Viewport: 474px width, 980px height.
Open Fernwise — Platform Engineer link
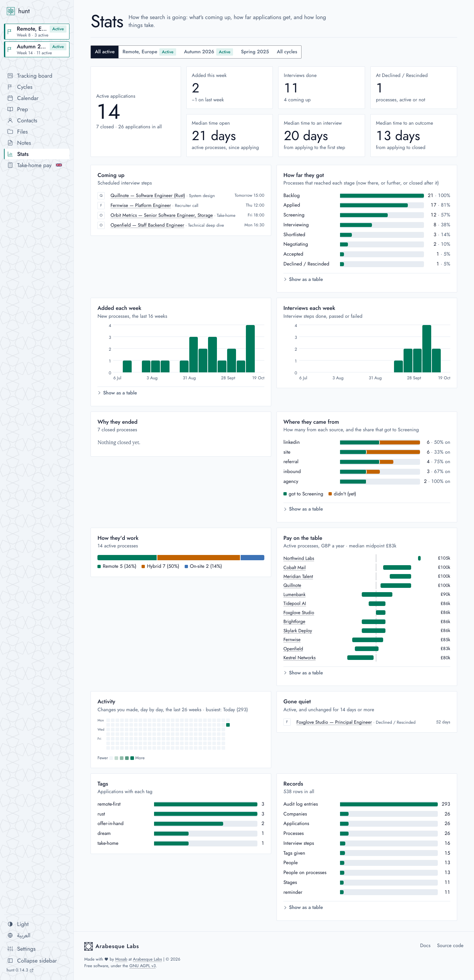point(141,205)
